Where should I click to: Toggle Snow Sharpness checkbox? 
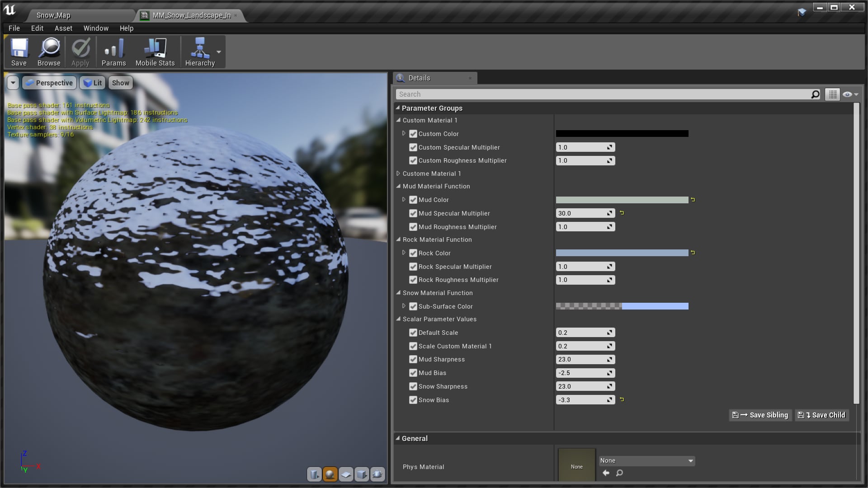click(x=413, y=386)
